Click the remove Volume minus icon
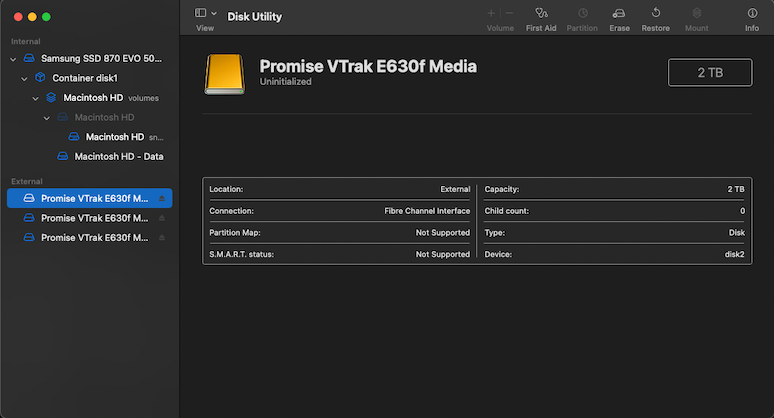Screen dimensions: 774x418 pos(509,13)
